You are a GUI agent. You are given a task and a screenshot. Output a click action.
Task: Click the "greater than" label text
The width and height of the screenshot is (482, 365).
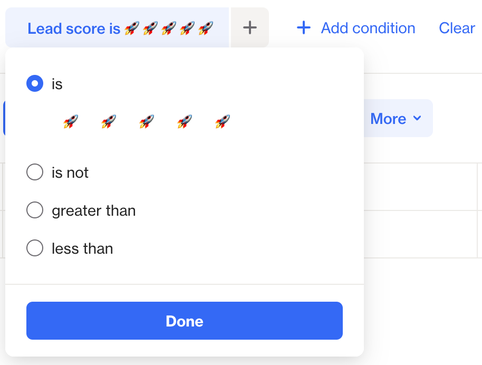(94, 211)
